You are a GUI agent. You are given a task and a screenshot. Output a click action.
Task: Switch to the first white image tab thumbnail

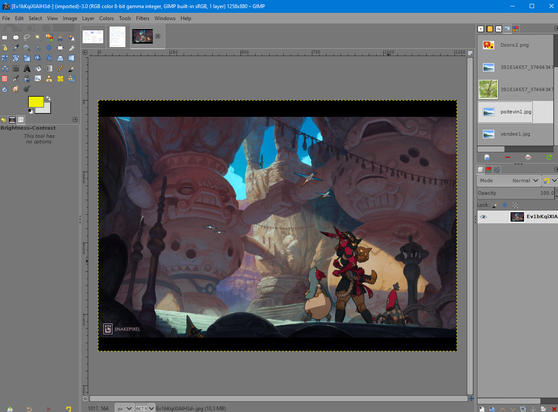tap(93, 36)
